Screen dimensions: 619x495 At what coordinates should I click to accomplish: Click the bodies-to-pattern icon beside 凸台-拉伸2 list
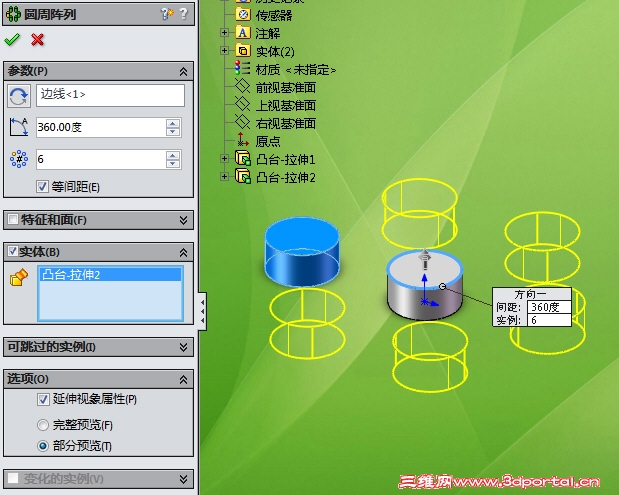[19, 277]
